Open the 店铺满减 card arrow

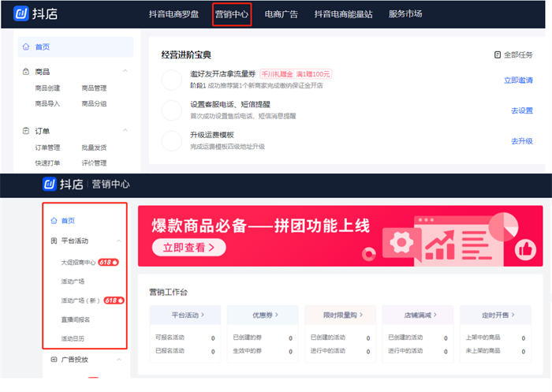[x=435, y=315]
